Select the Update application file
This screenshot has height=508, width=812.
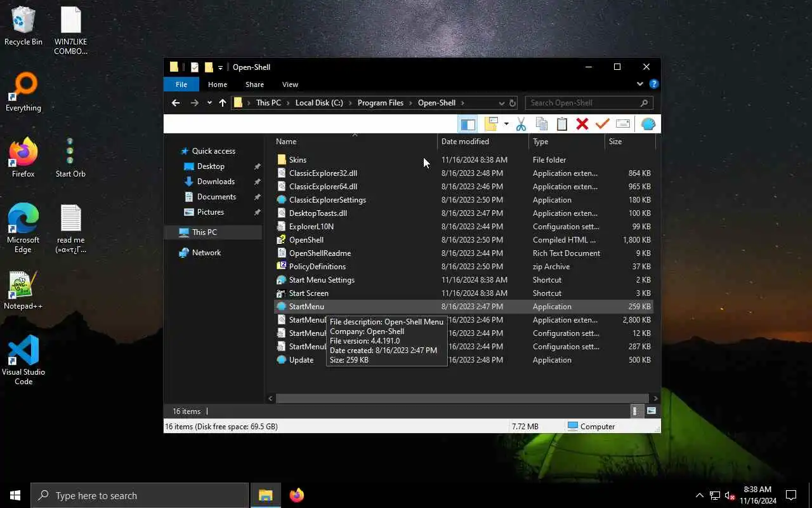301,360
